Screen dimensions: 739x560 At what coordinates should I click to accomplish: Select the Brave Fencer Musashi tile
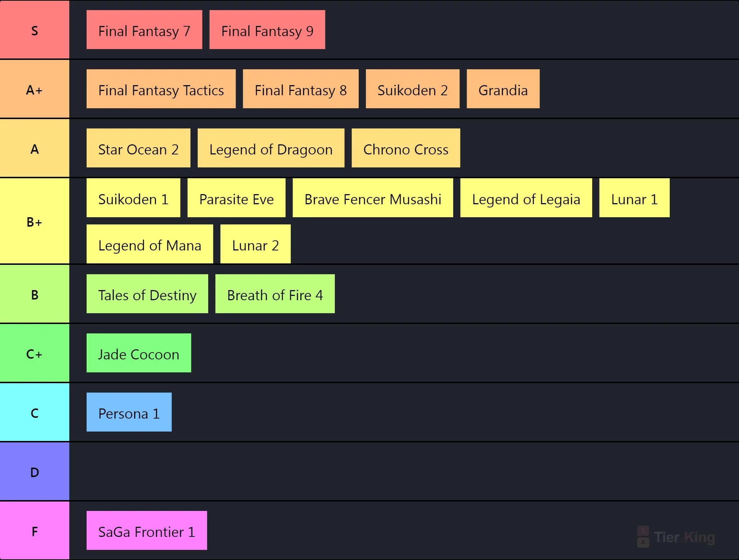373,198
